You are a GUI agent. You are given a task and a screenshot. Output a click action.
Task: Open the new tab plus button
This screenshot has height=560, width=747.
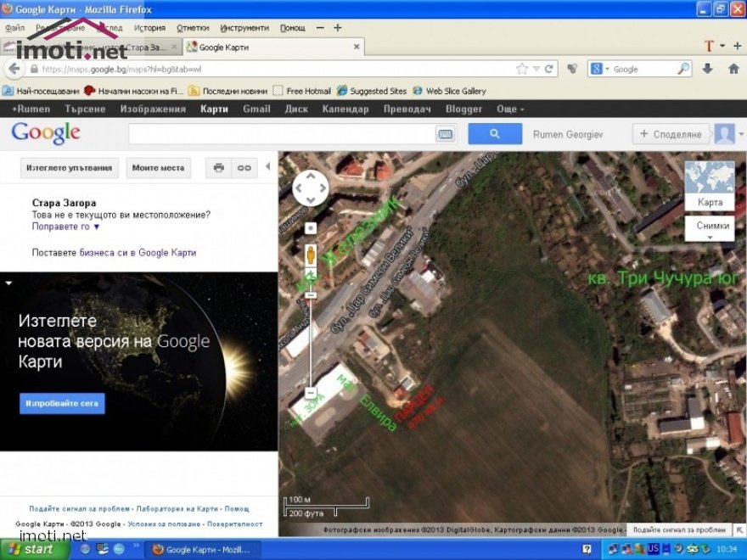coord(737,46)
